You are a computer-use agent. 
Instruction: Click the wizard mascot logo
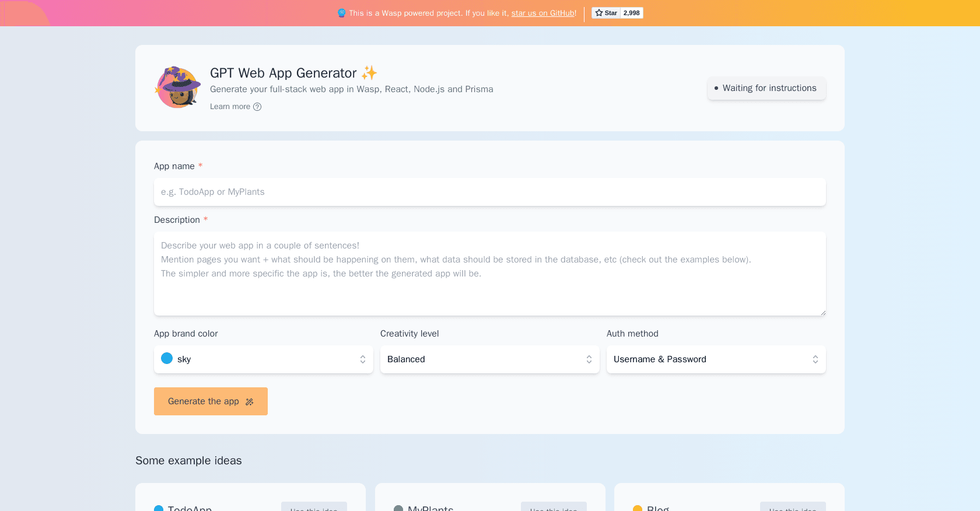click(178, 87)
